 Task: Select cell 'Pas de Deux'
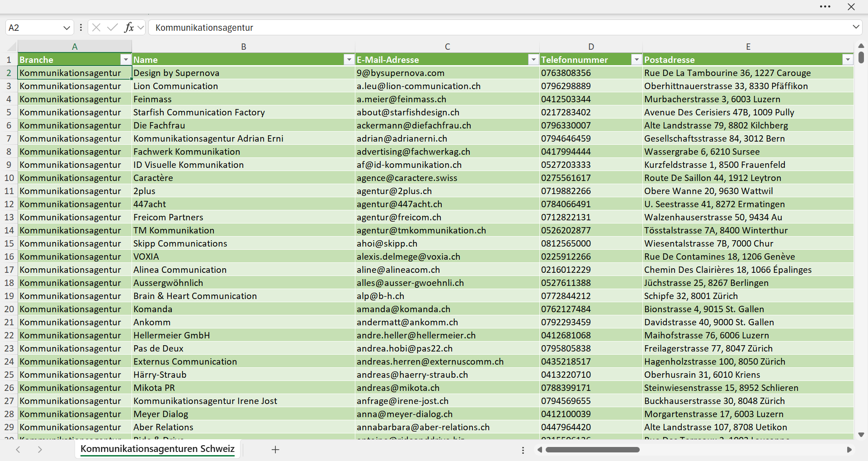[x=243, y=348]
